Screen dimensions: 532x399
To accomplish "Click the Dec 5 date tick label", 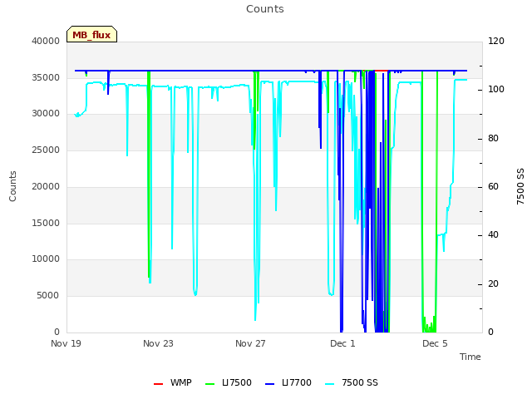I will click(435, 343).
